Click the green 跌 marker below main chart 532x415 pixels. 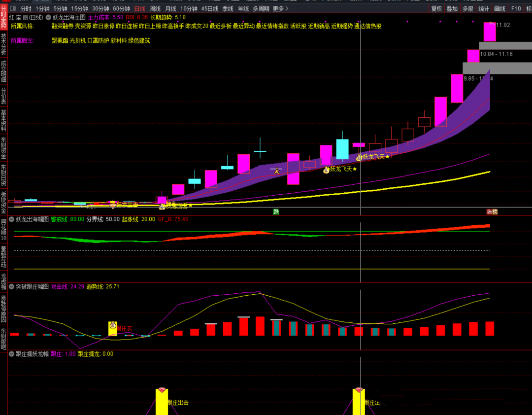[276, 211]
